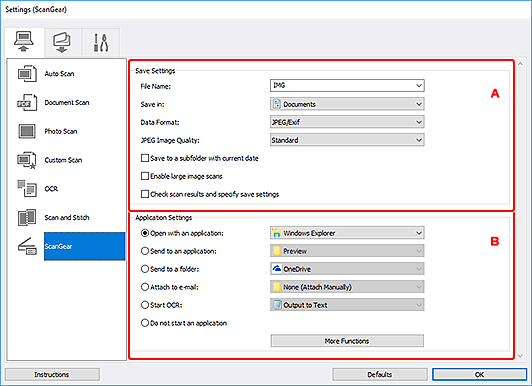Select the highlighted ScanGear entry
The image size is (532, 386).
(x=84, y=246)
